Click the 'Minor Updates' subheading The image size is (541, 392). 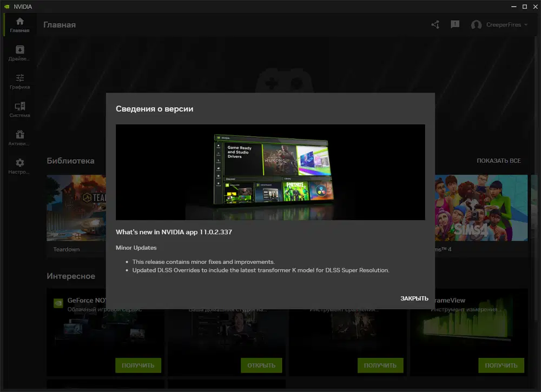coord(136,248)
